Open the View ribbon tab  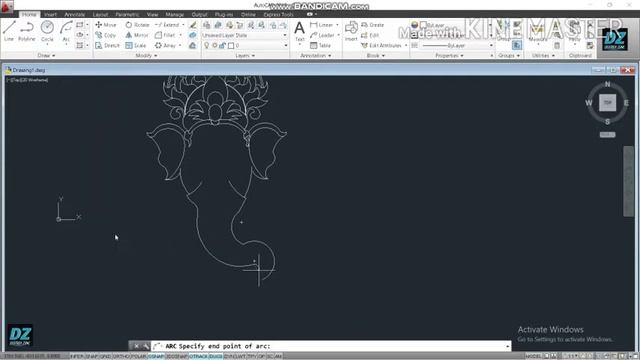pos(152,15)
